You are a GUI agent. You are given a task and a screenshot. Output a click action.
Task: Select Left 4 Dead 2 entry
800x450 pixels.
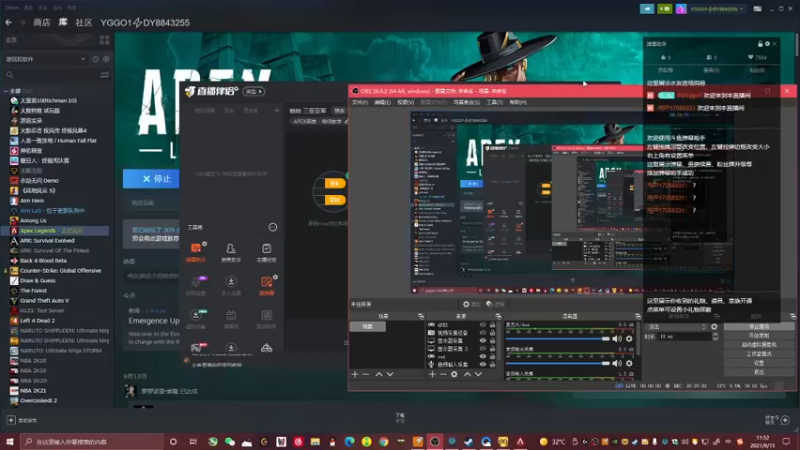point(37,320)
